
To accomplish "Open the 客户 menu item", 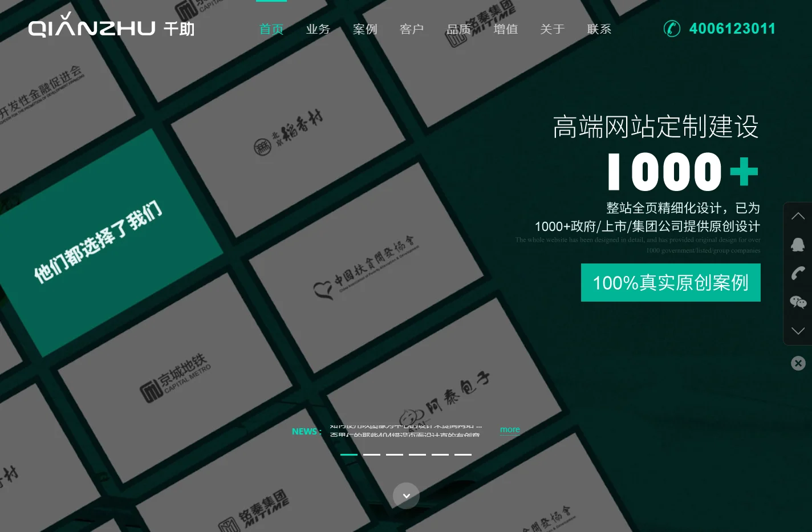I will pyautogui.click(x=412, y=29).
